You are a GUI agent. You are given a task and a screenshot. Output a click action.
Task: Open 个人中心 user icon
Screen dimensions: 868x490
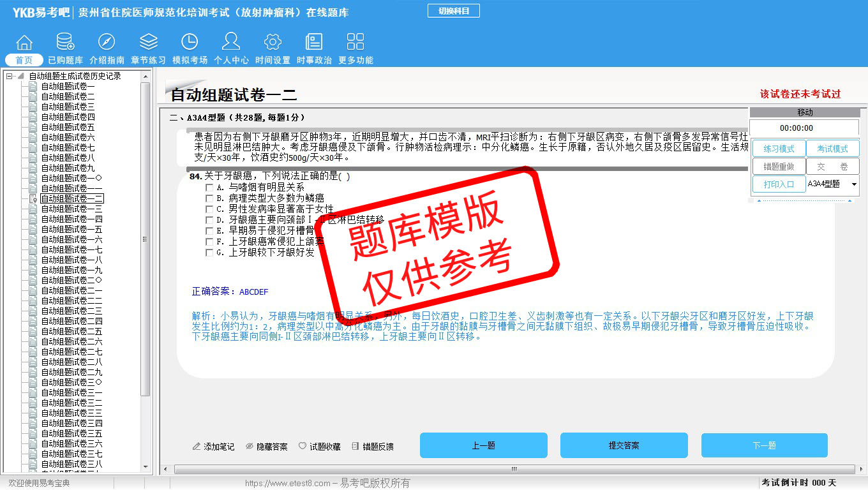coord(231,43)
